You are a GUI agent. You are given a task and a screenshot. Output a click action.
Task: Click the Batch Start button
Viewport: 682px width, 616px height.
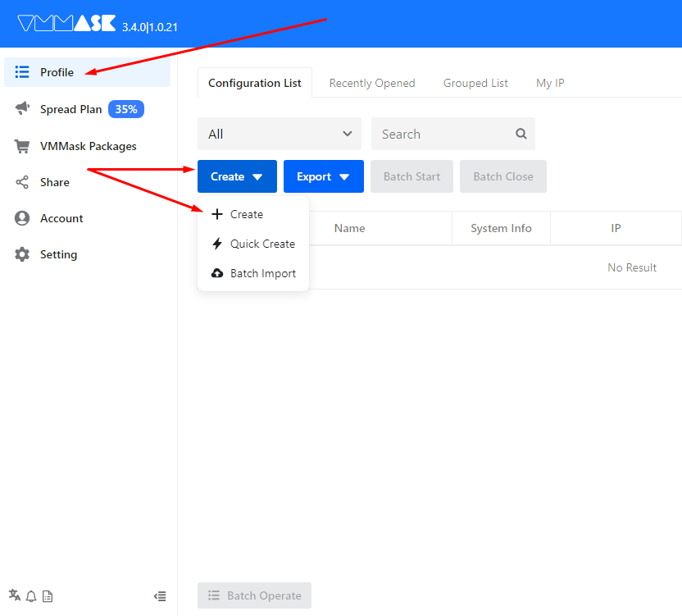click(x=411, y=176)
